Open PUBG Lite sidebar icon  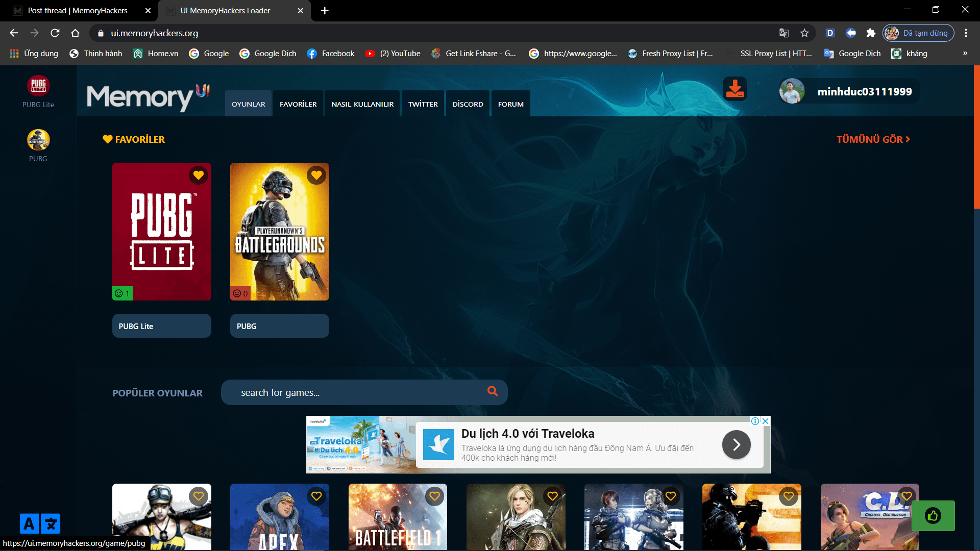[x=38, y=86]
